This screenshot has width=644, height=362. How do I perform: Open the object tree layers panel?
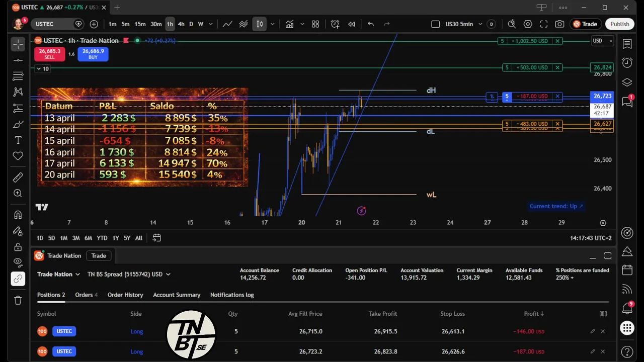[627, 82]
